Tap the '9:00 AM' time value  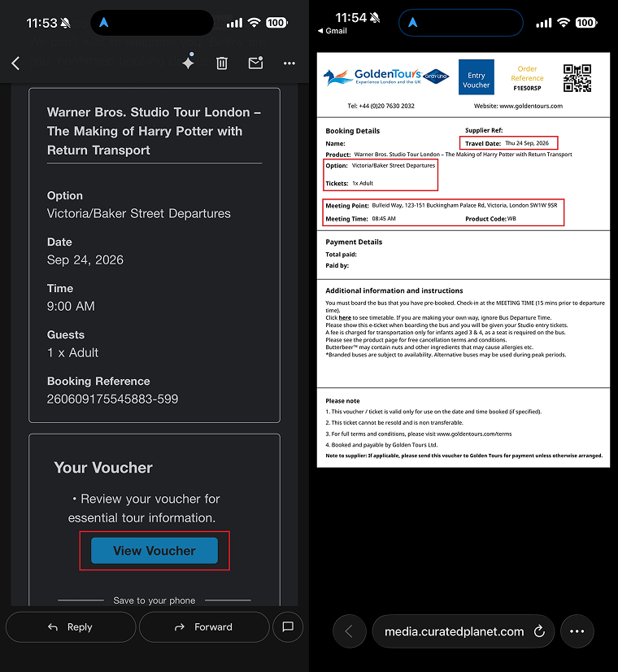[x=71, y=306]
